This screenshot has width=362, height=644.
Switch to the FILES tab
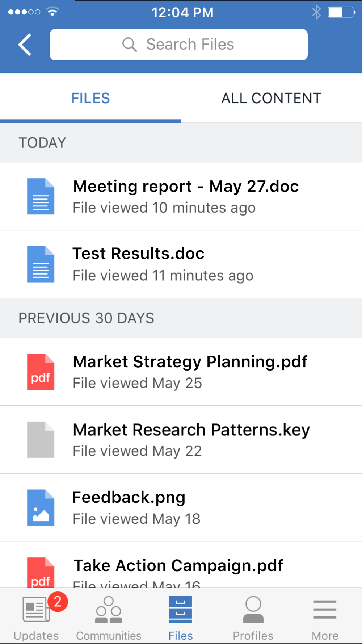90,98
